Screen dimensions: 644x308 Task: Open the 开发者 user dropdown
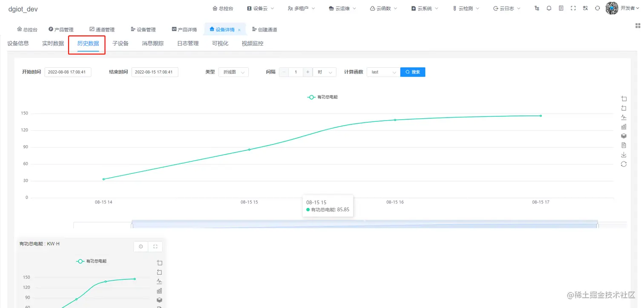pyautogui.click(x=630, y=8)
